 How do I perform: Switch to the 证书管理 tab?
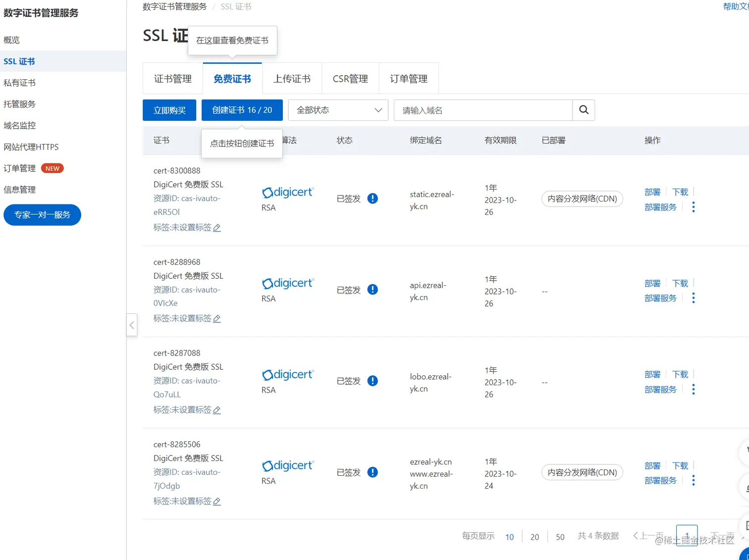coord(173,79)
